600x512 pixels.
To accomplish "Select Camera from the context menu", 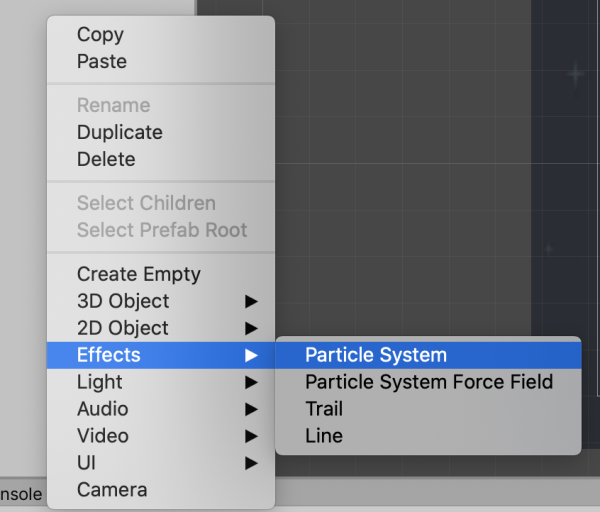I will click(112, 490).
